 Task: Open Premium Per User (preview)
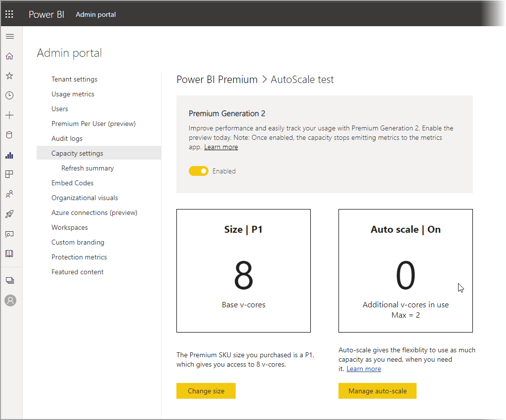pyautogui.click(x=93, y=124)
